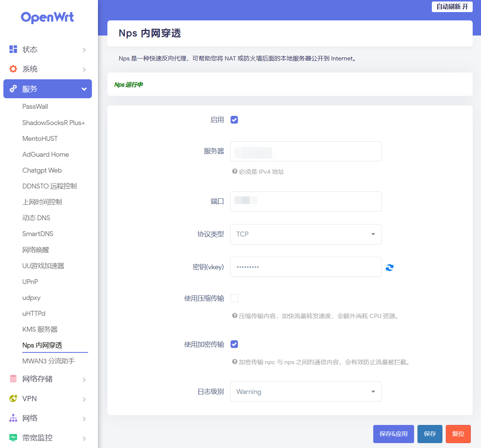This screenshot has width=481, height=448.
Task: Open UPnP service page
Action: coord(30,282)
